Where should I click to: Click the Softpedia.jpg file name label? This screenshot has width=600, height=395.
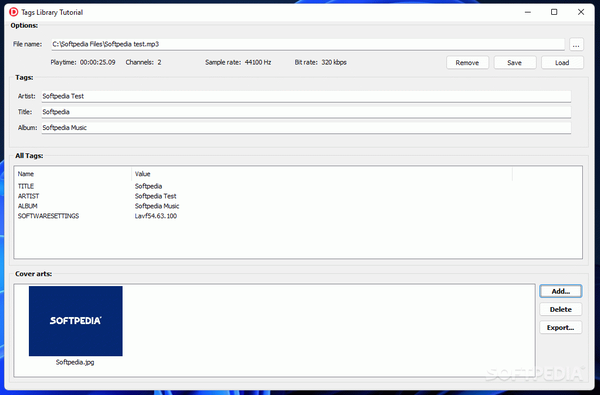[75, 362]
